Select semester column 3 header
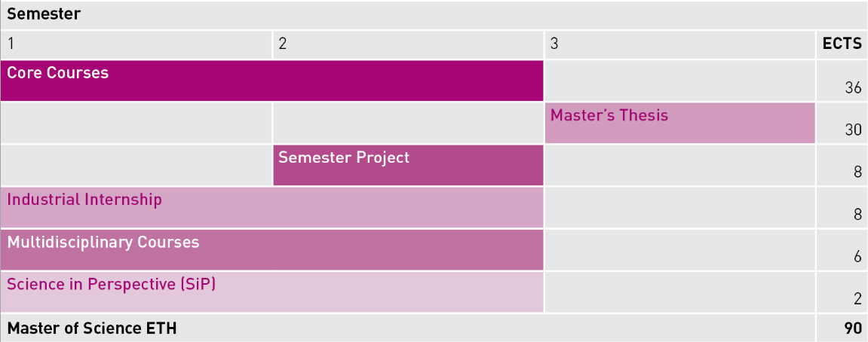The height and width of the screenshot is (342, 868). pos(679,45)
